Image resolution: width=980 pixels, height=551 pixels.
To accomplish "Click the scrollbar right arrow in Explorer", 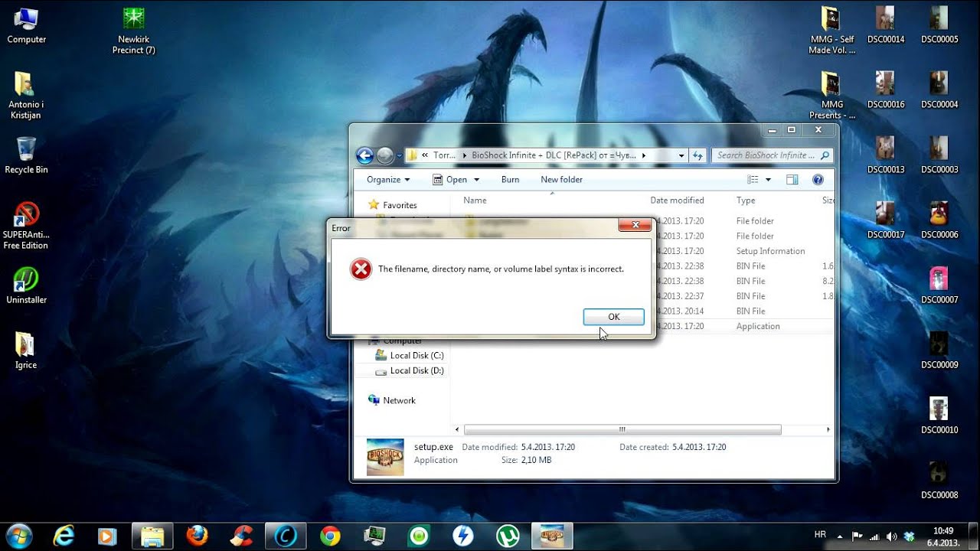I will (828, 430).
